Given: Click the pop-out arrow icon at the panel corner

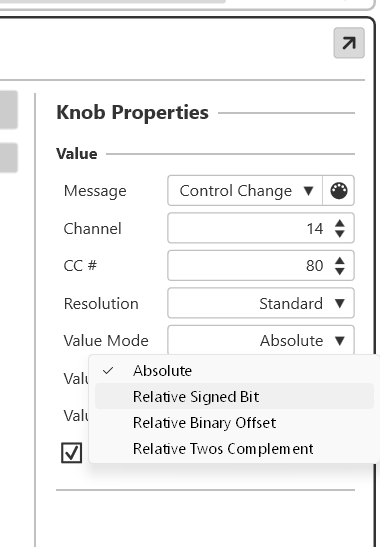Looking at the screenshot, I should (349, 43).
